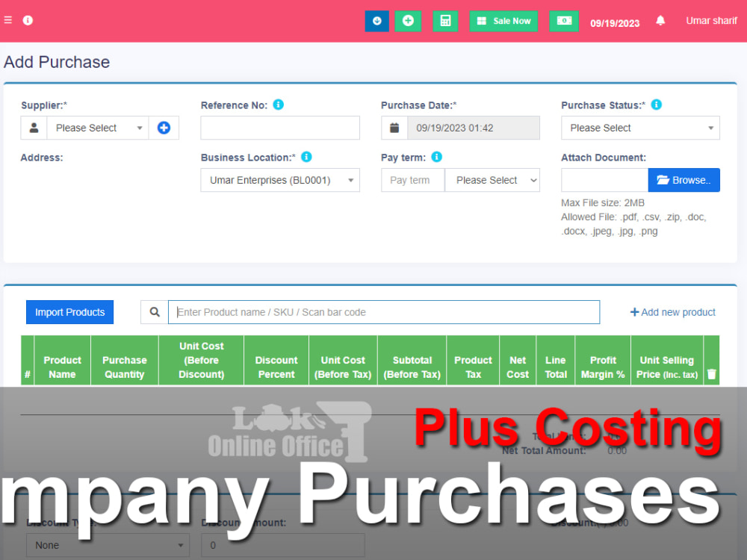Click the trash icon in table header
The width and height of the screenshot is (747, 560).
[x=711, y=374]
